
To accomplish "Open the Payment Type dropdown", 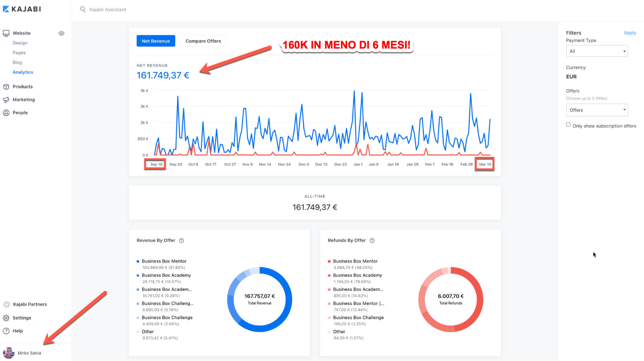I will [x=597, y=51].
